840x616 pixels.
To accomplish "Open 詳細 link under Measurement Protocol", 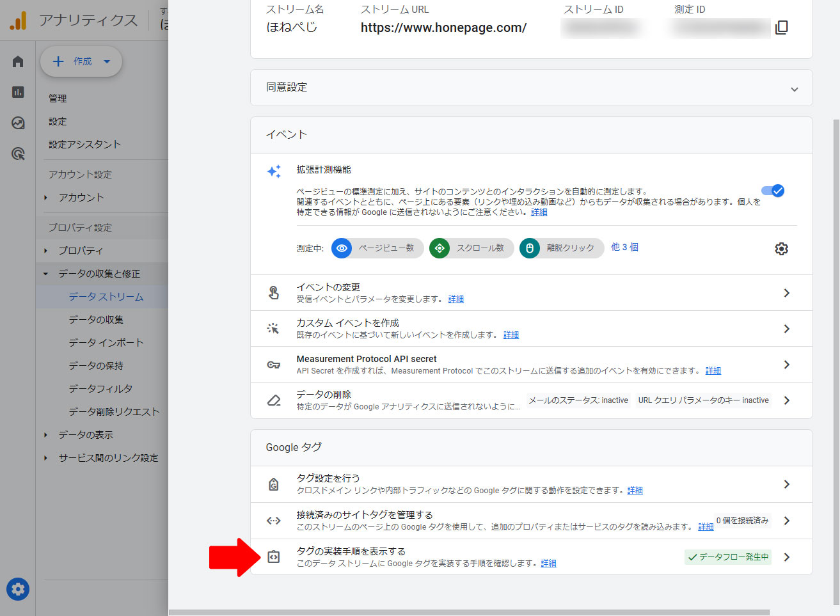I will [x=713, y=371].
